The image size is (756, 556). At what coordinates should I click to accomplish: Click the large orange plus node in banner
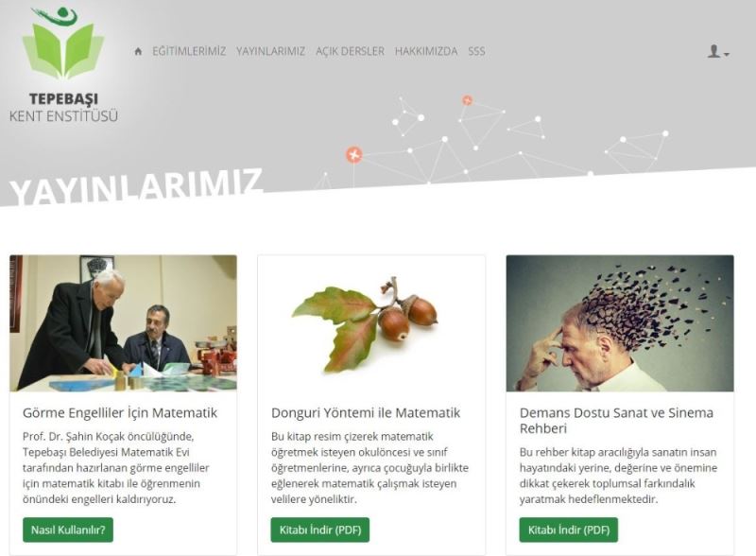(x=353, y=155)
